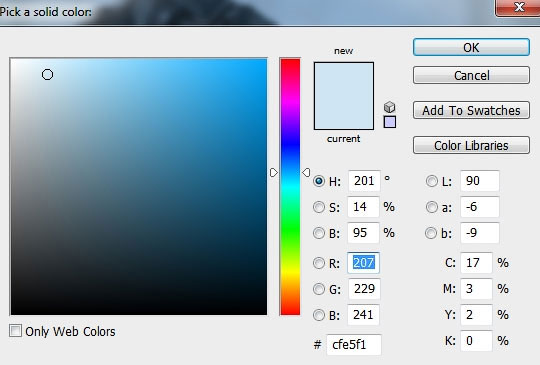Image resolution: width=540 pixels, height=365 pixels.
Task: Click the Cancel button
Action: pyautogui.click(x=471, y=75)
